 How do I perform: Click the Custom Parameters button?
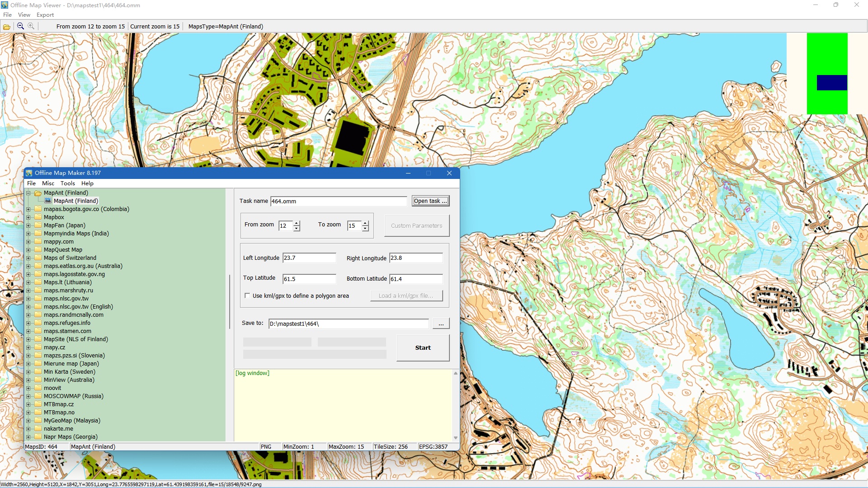pos(416,225)
